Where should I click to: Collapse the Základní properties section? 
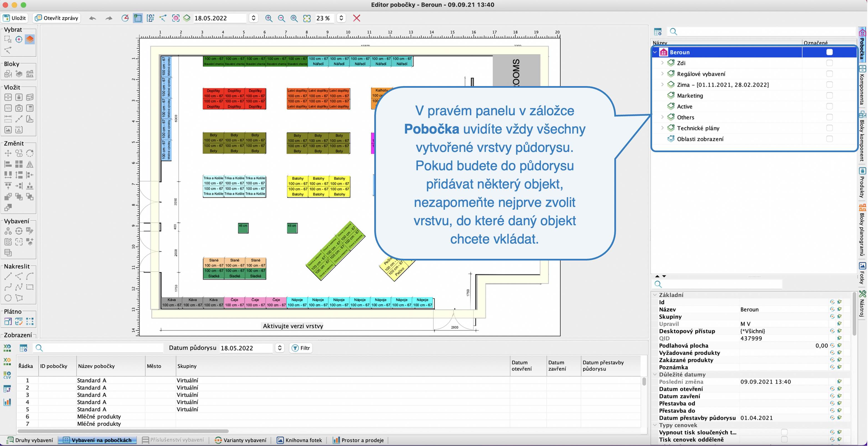pyautogui.click(x=655, y=295)
